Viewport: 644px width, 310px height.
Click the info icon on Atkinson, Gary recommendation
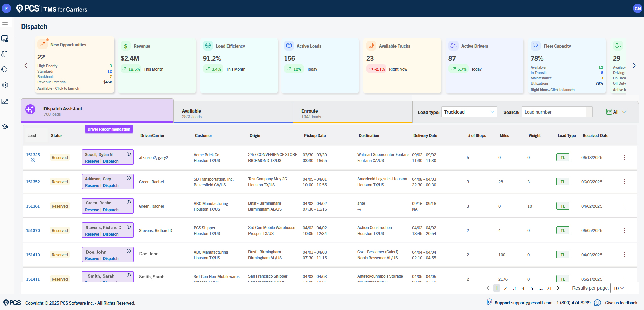pyautogui.click(x=128, y=178)
